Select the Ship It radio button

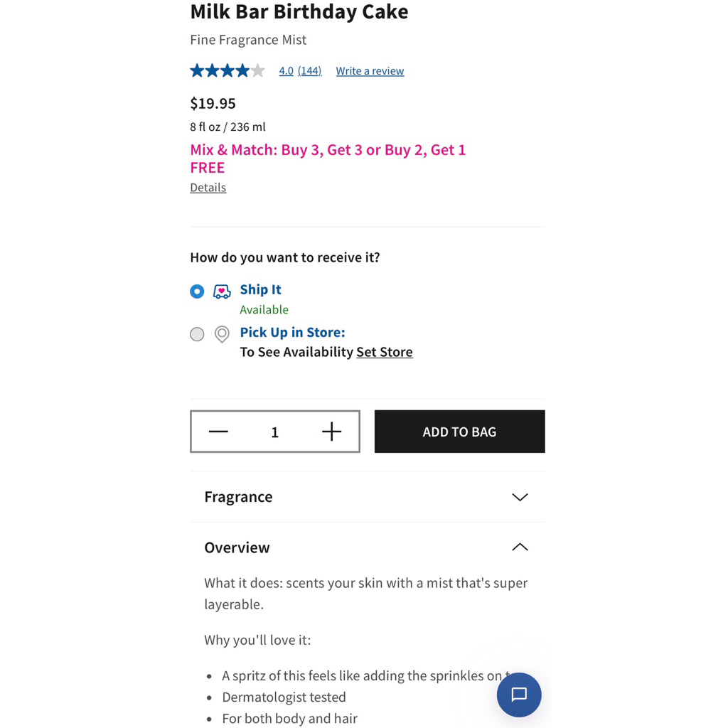tap(197, 291)
